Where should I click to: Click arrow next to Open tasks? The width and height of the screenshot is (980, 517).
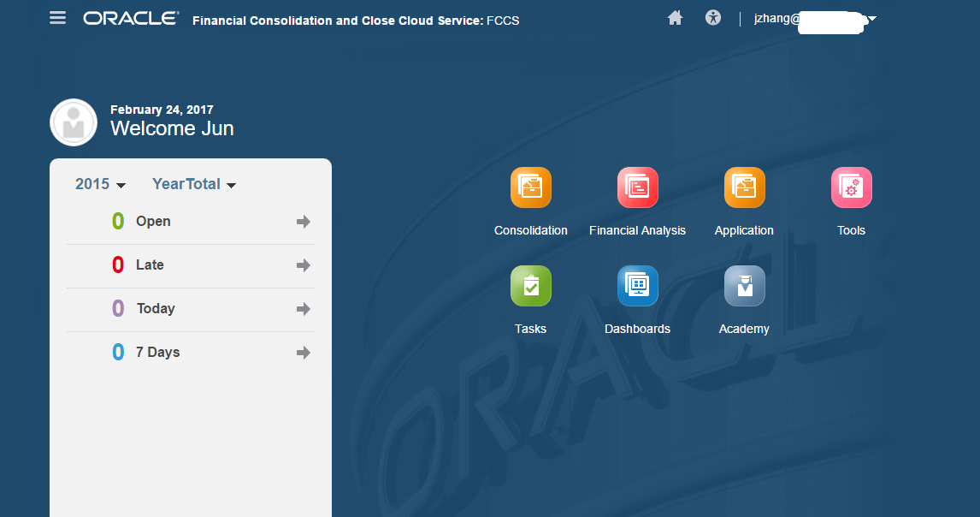click(x=303, y=222)
